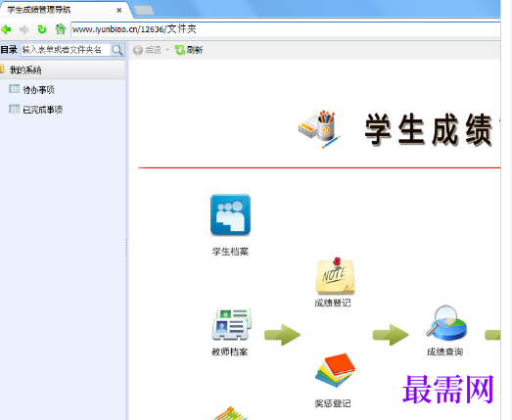Open the 成绩登记 note icon
The height and width of the screenshot is (420, 512).
click(335, 276)
